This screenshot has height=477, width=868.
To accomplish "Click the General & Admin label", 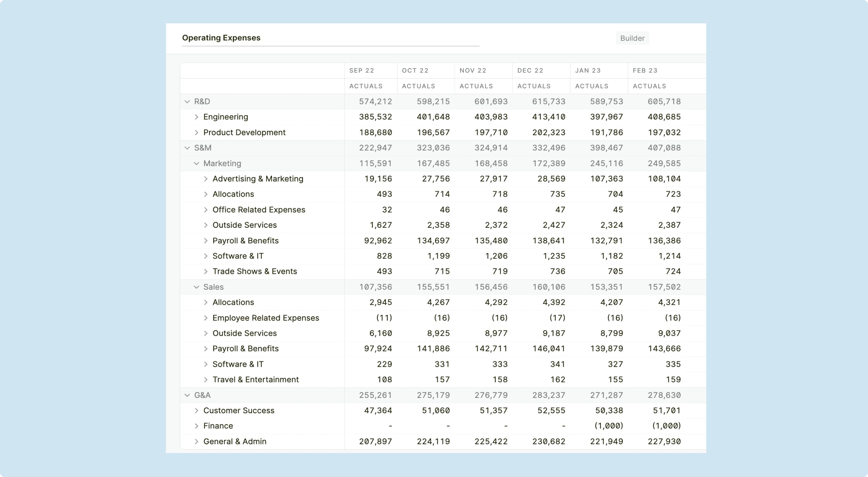I will [235, 442].
